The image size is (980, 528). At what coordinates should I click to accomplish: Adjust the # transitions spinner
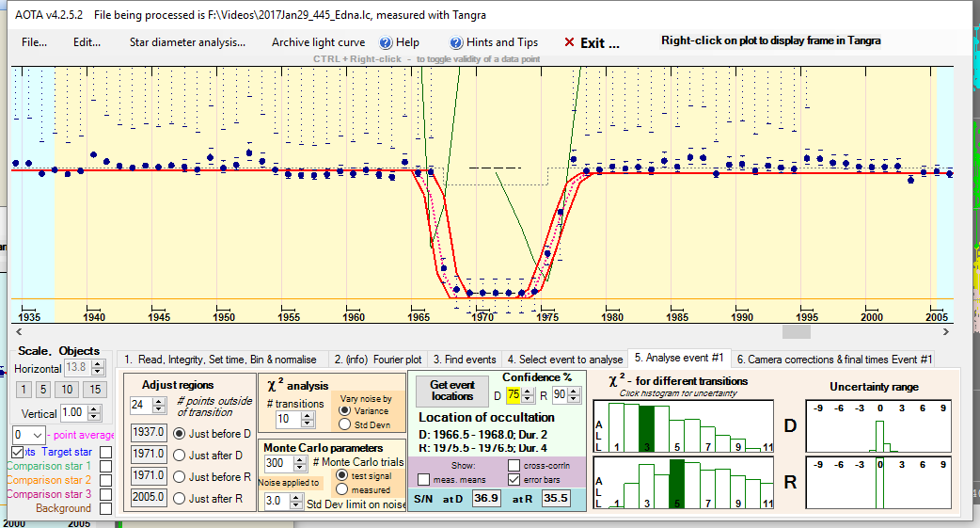click(x=307, y=420)
